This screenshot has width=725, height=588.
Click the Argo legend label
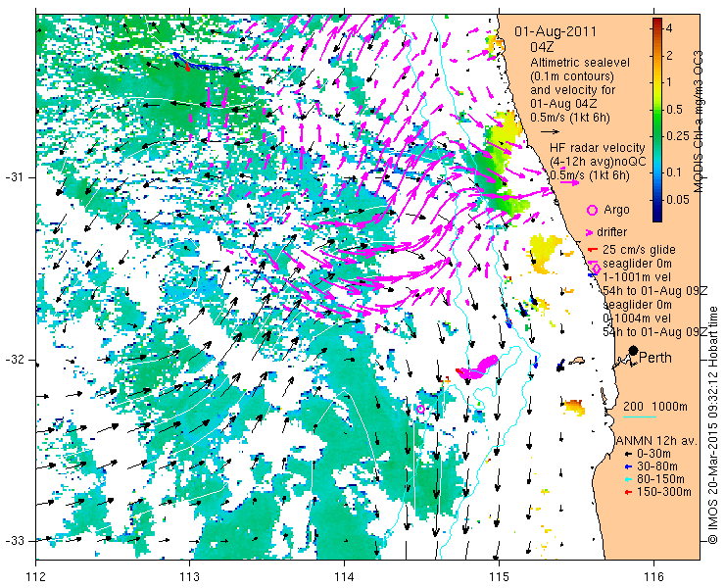tap(616, 210)
